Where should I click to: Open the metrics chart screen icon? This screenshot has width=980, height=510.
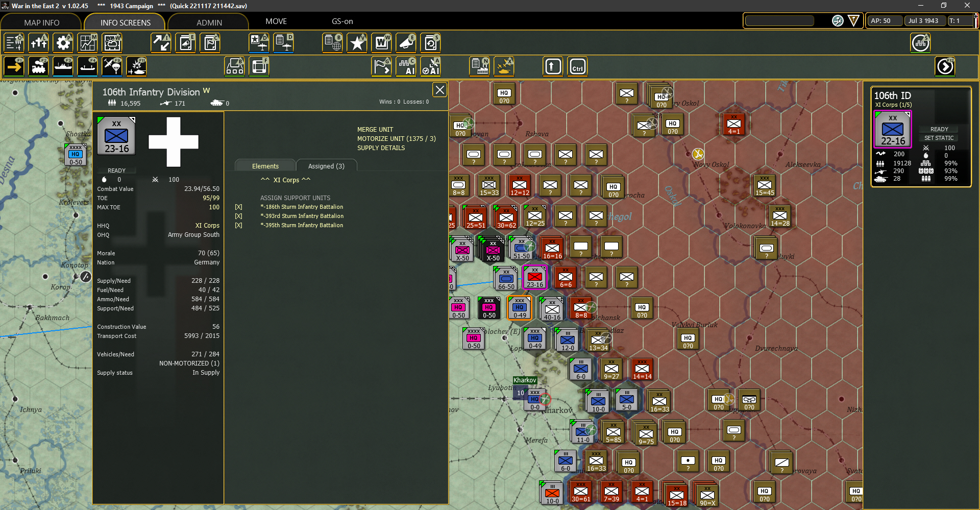[x=88, y=43]
